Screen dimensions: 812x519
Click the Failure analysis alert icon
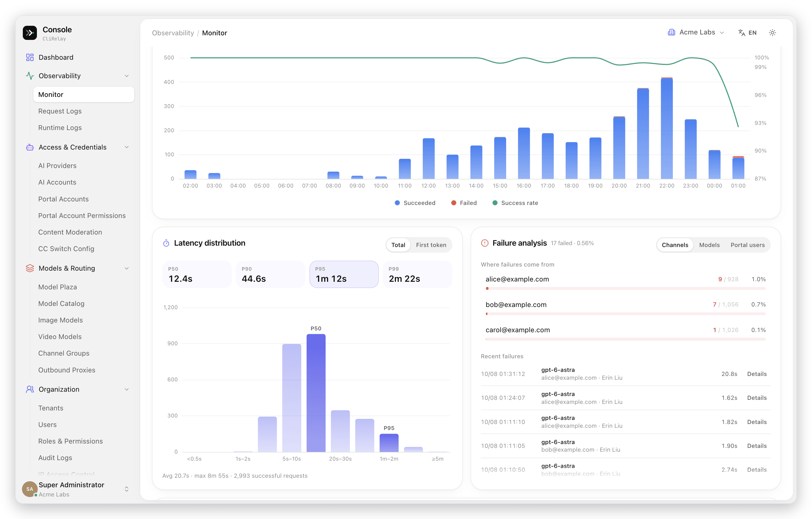coord(485,243)
